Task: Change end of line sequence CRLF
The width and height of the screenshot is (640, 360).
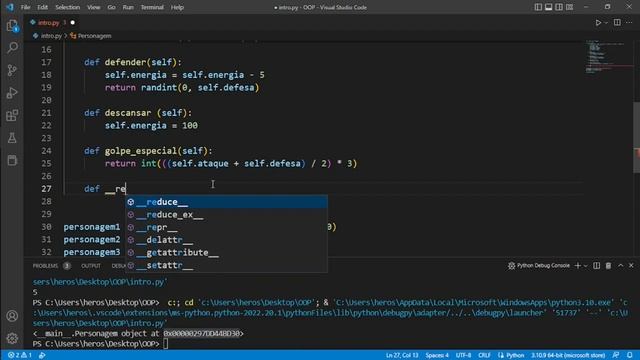Action: point(484,355)
